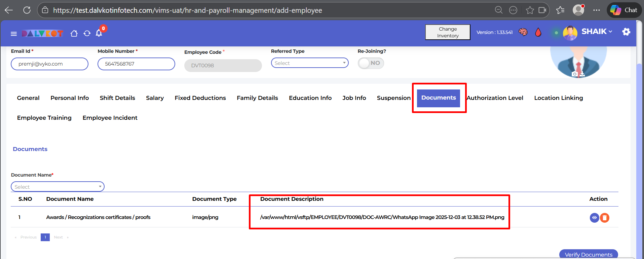The width and height of the screenshot is (644, 259).
Task: Toggle the Re-Joining switch
Action: pos(371,63)
